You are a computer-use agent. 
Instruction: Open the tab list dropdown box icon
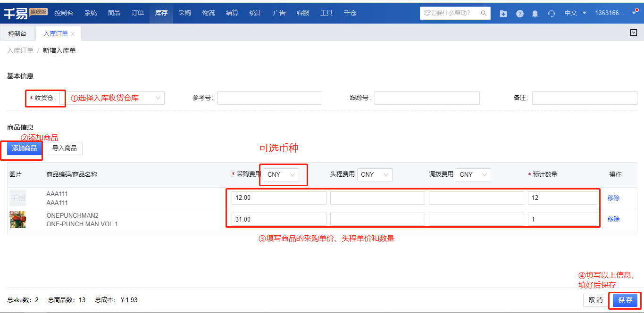pyautogui.click(x=634, y=33)
